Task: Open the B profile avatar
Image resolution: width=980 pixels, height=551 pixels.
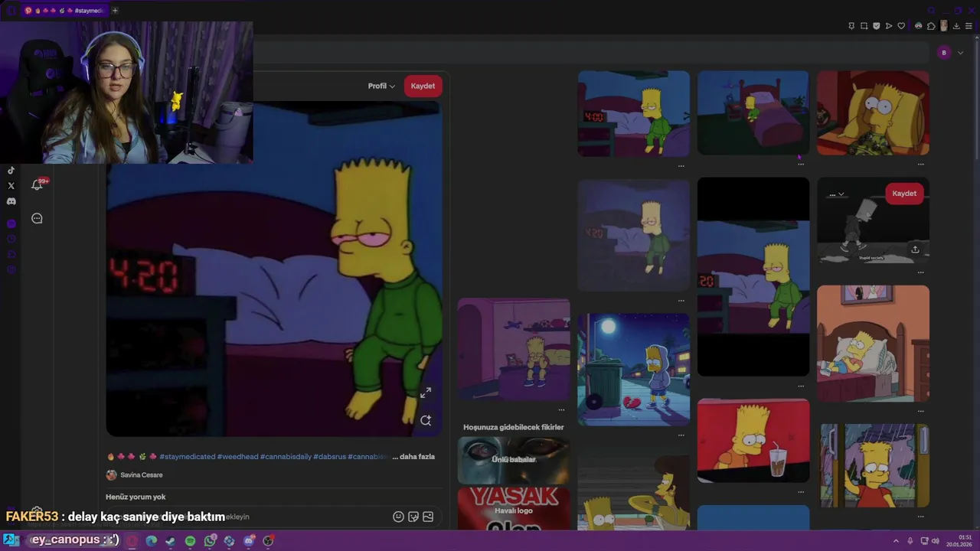Action: point(944,53)
